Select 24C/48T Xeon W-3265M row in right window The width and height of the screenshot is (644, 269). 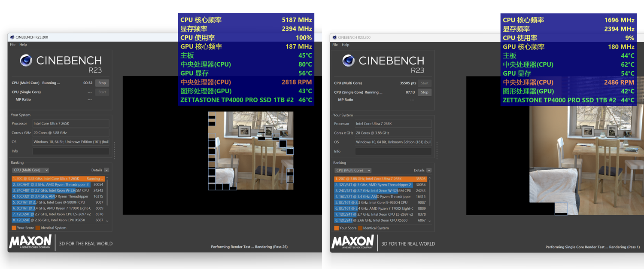click(x=380, y=190)
